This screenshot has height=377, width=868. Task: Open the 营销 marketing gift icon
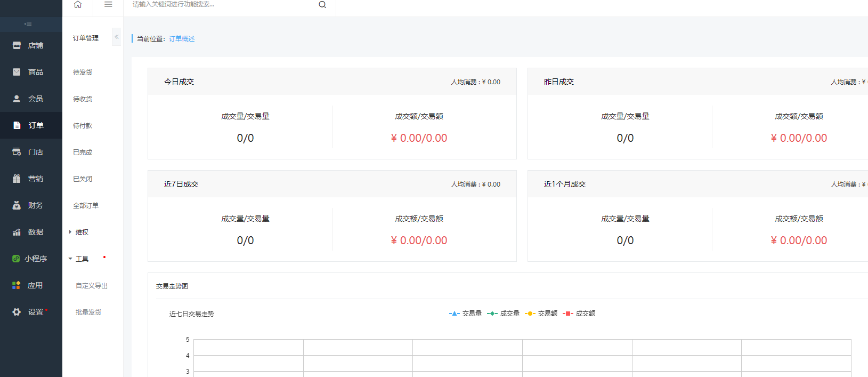pos(17,179)
